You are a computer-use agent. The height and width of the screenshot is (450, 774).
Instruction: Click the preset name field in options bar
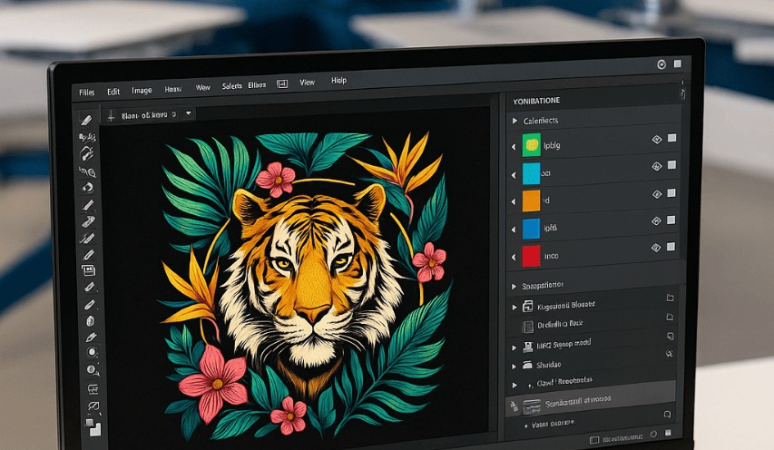point(149,115)
